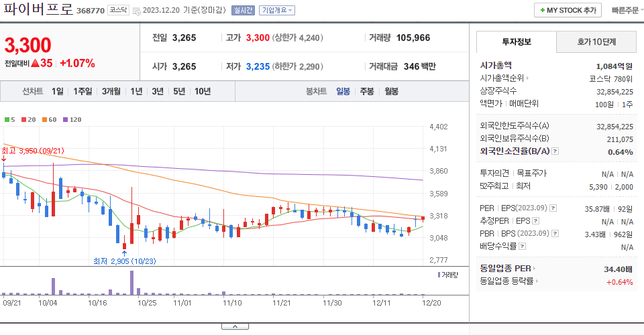The image size is (644, 335).
Task: Click the 최저 2,905 (10/23) chart marker
Action: click(125, 261)
